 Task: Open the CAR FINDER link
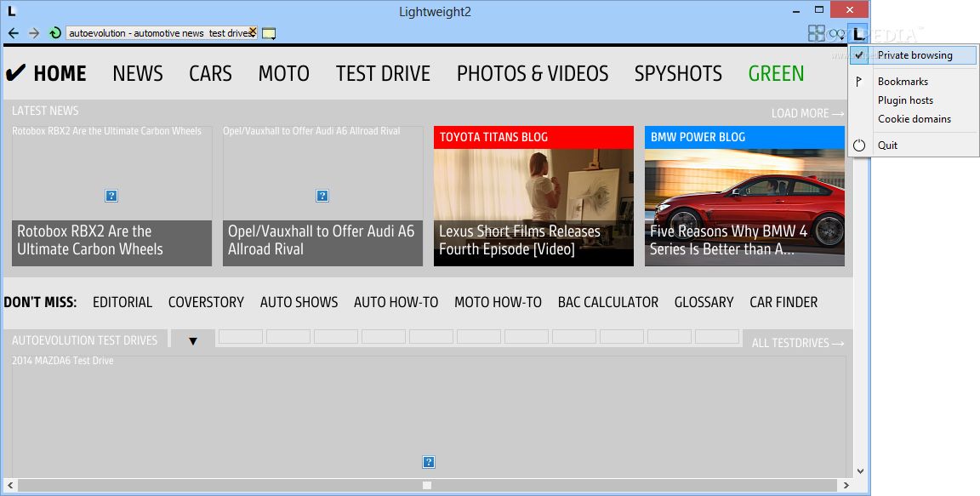tap(783, 302)
